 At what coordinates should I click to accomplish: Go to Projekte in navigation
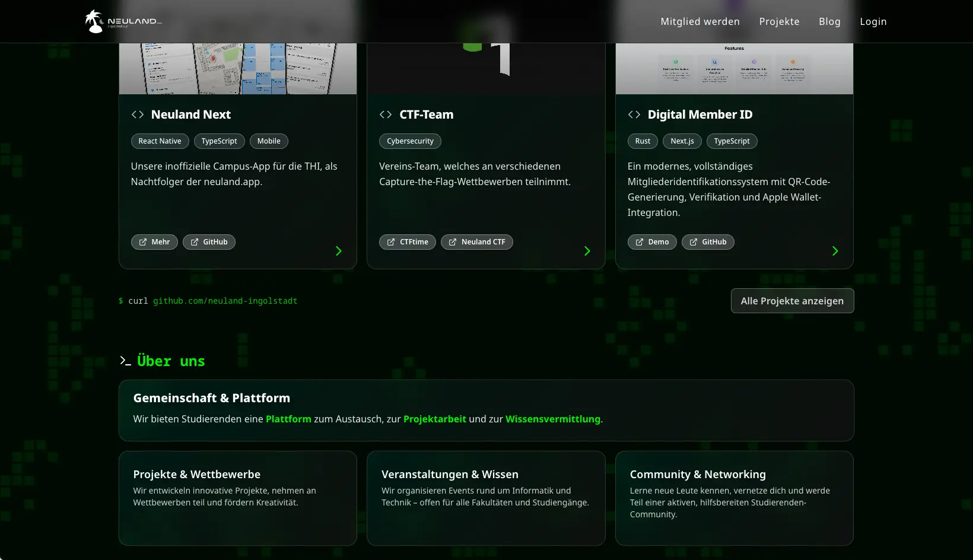[x=779, y=21]
